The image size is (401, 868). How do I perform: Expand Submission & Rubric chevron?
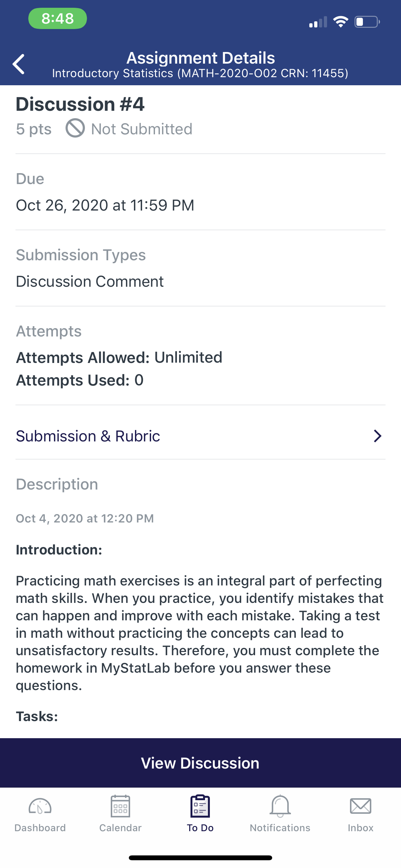377,436
